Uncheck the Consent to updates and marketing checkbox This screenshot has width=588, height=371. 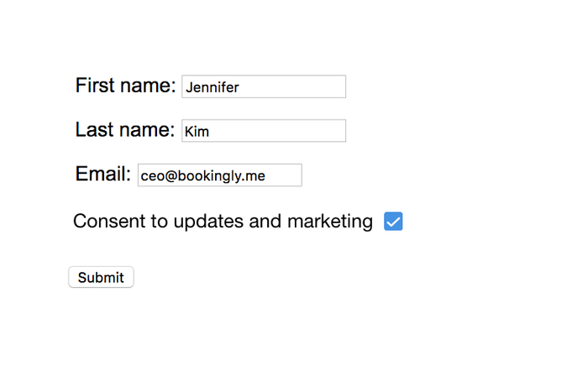pyautogui.click(x=393, y=221)
